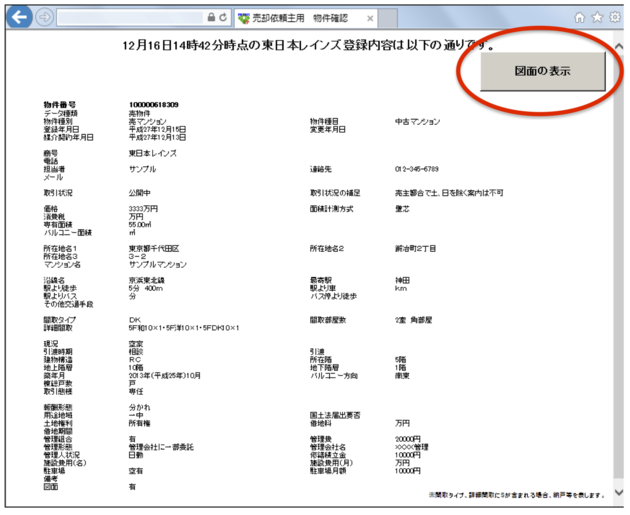630x515 pixels.
Task: Select the contact number 012-345-6789
Action: pyautogui.click(x=417, y=169)
